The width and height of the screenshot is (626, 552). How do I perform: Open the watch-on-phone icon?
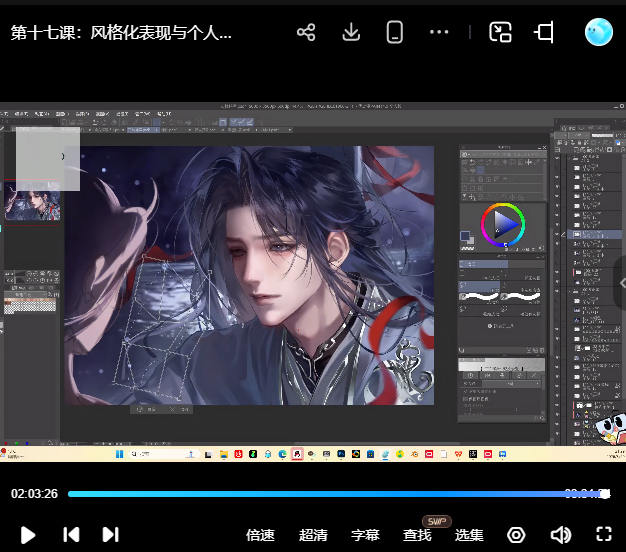(x=394, y=32)
